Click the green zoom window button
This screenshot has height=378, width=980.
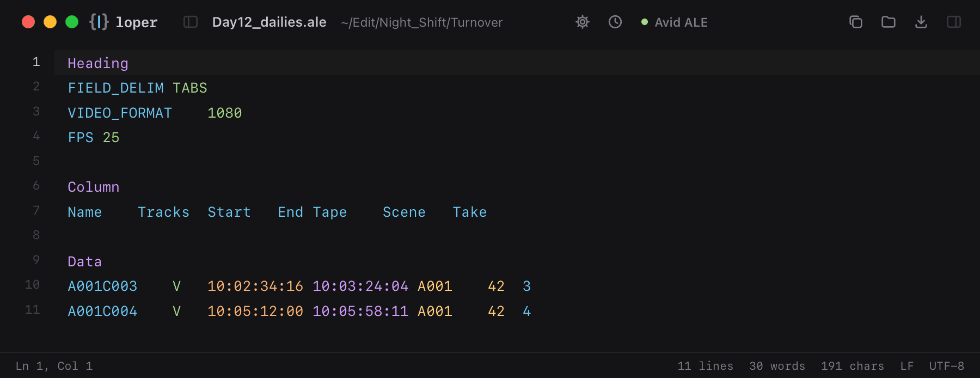point(72,22)
